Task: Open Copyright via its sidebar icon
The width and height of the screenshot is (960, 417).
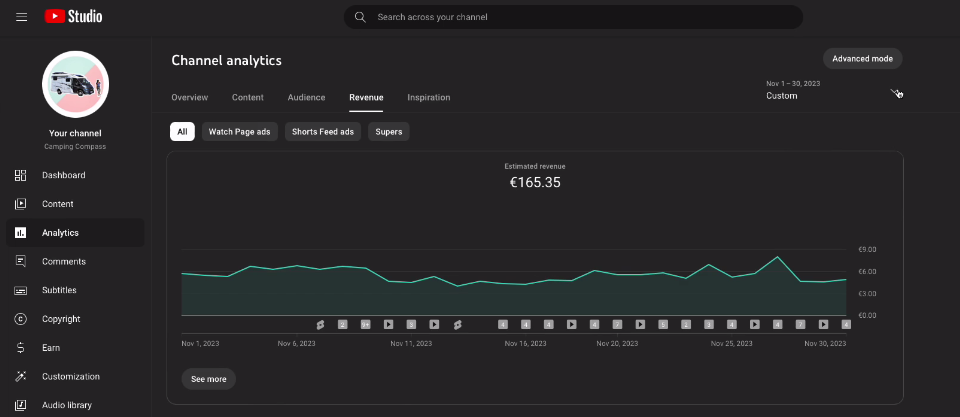Action: [20, 319]
